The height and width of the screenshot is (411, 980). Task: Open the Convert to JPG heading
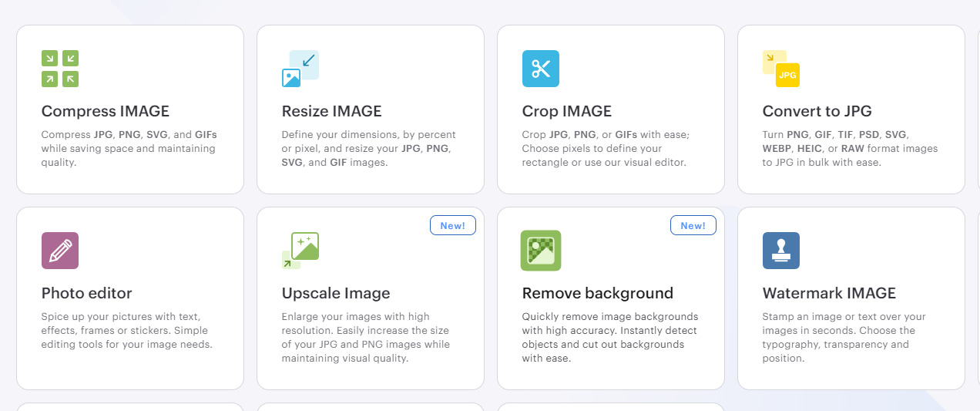[817, 111]
